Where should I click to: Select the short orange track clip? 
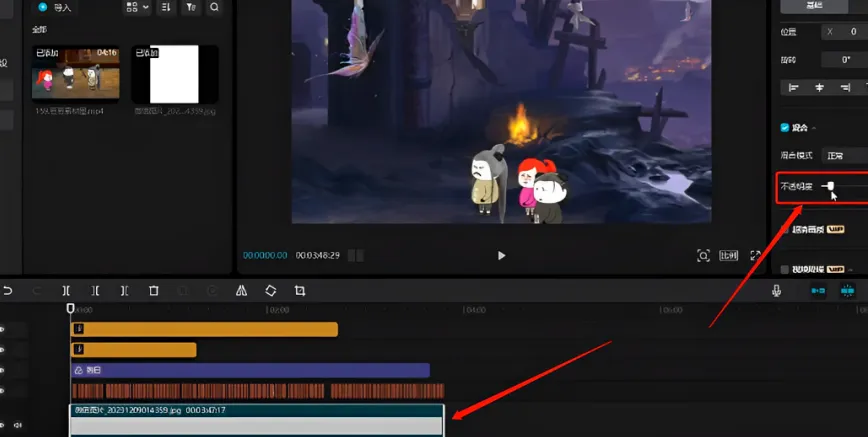point(133,349)
